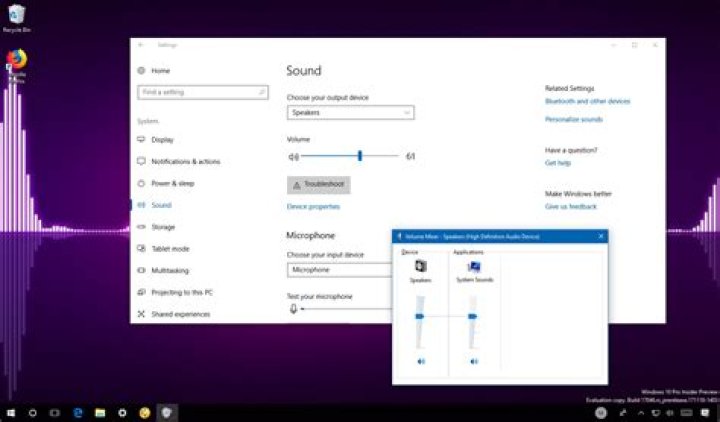The width and height of the screenshot is (720, 422).
Task: Open File Explorer from taskbar
Action: [x=100, y=413]
